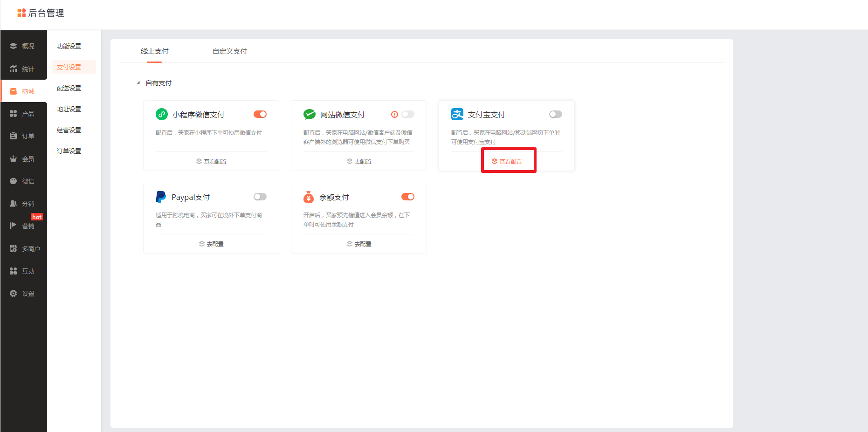The width and height of the screenshot is (868, 432).
Task: Click the description text under Paypal支付
Action: 209,219
